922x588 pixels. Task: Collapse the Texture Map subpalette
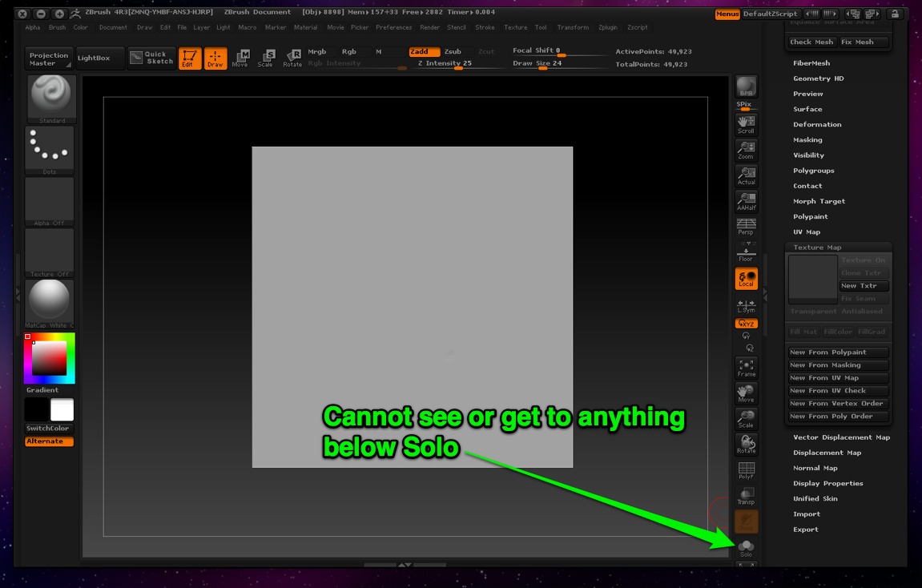point(817,248)
